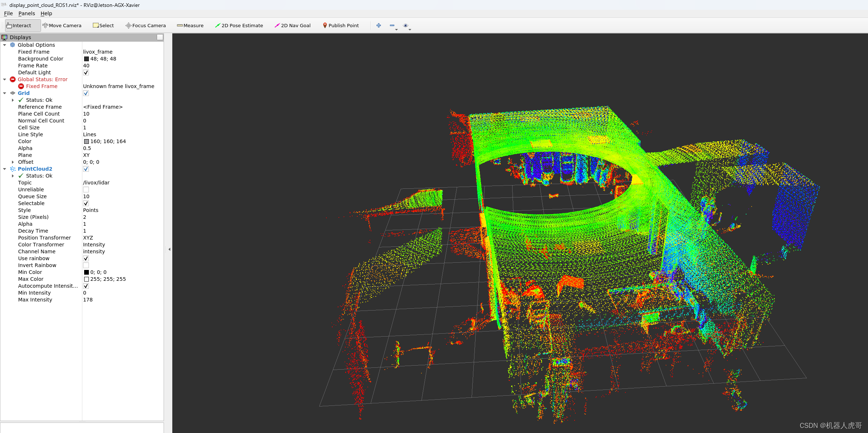This screenshot has height=433, width=868.
Task: Click the Focus Camera tool
Action: [145, 25]
